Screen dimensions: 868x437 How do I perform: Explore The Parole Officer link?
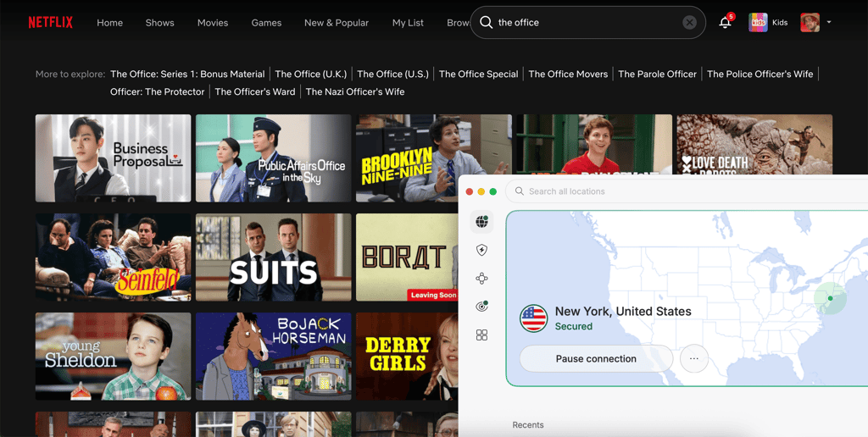(x=657, y=74)
